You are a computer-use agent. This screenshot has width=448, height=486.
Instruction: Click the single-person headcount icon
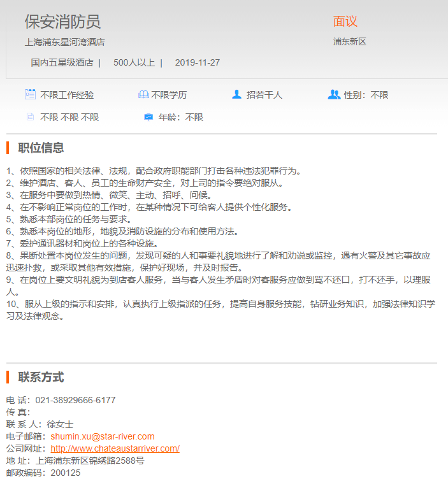pos(236,94)
